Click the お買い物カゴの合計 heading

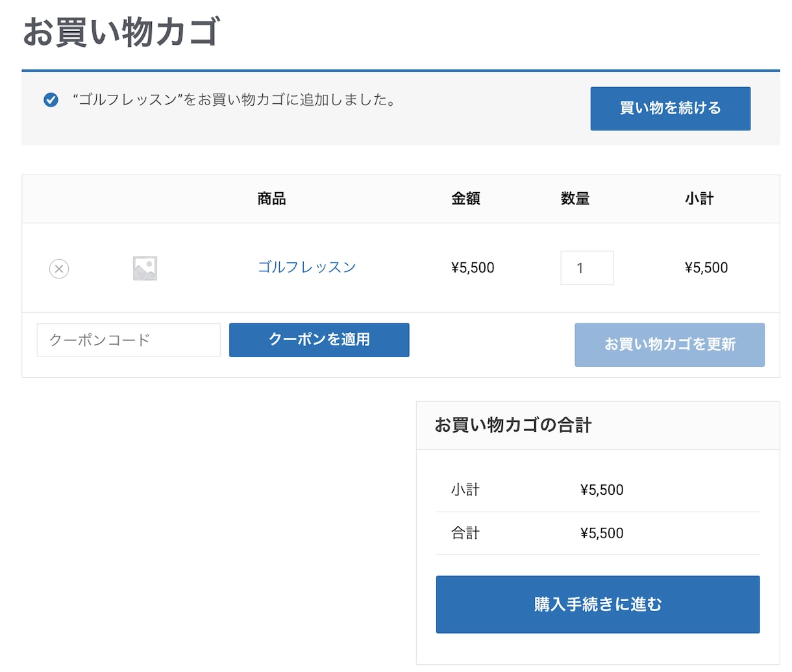(x=513, y=425)
